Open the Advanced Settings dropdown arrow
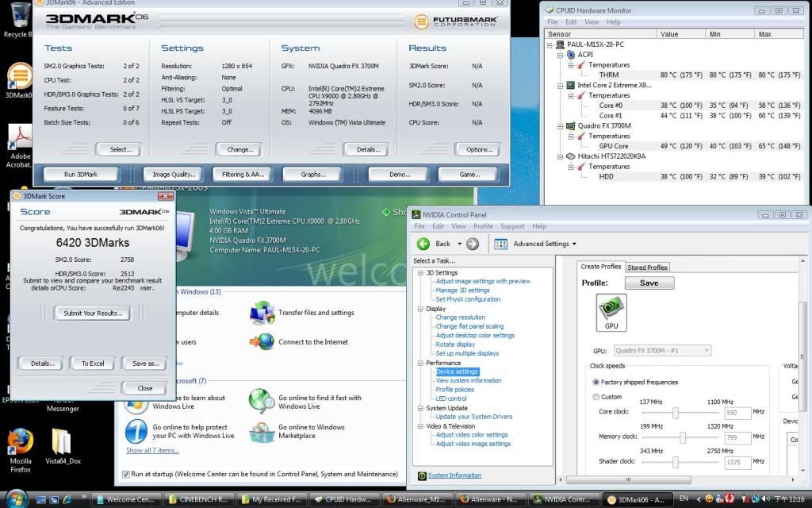This screenshot has width=812, height=508. (574, 244)
